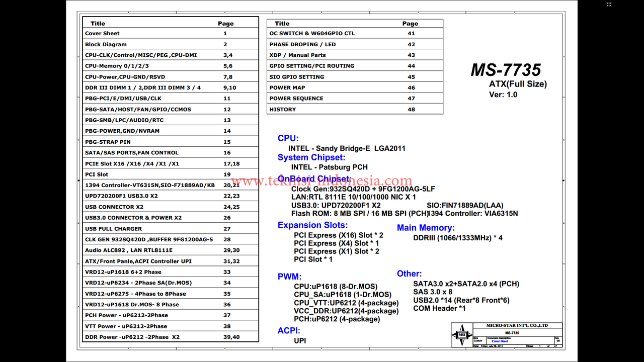Click 'VRD12-uP1618 Dr.MOS- 8 Phase' row
The width and height of the screenshot is (644, 362).
coord(171,304)
